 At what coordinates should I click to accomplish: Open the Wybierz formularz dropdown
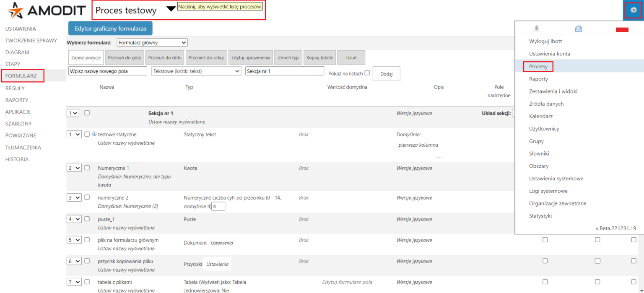pyautogui.click(x=152, y=42)
